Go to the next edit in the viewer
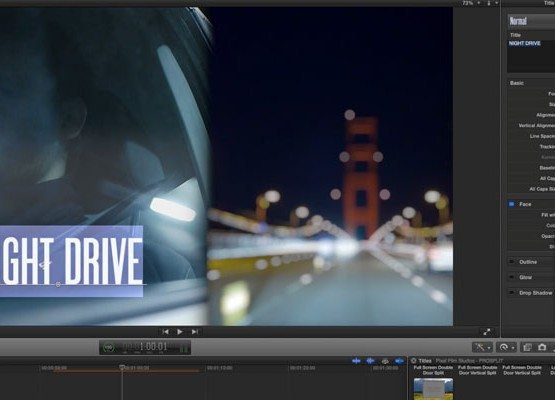The width and height of the screenshot is (555, 400). 195,332
